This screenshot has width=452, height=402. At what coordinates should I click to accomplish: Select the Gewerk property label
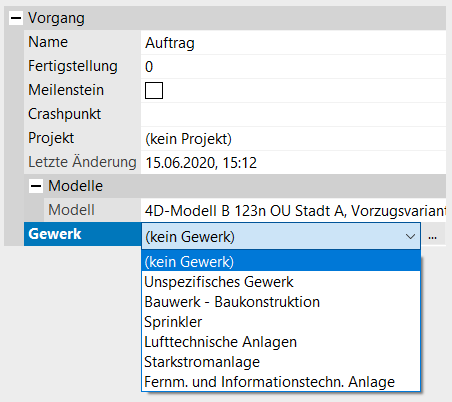[82, 234]
